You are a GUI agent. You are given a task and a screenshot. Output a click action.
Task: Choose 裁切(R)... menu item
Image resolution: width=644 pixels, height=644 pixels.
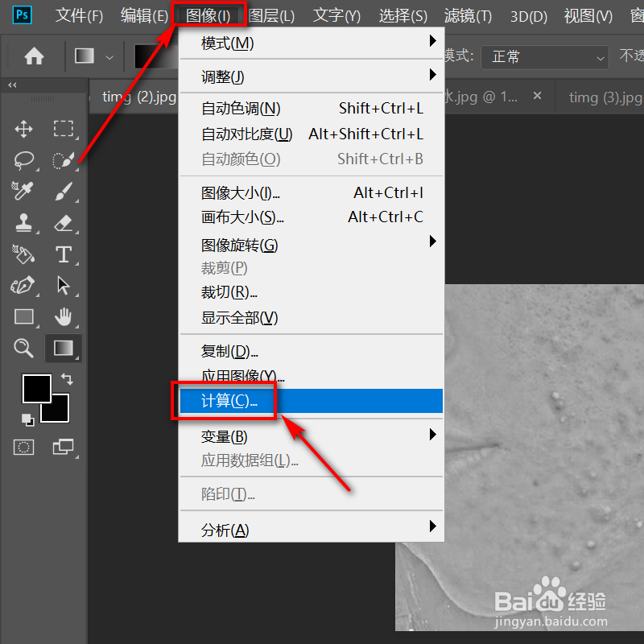click(312, 292)
